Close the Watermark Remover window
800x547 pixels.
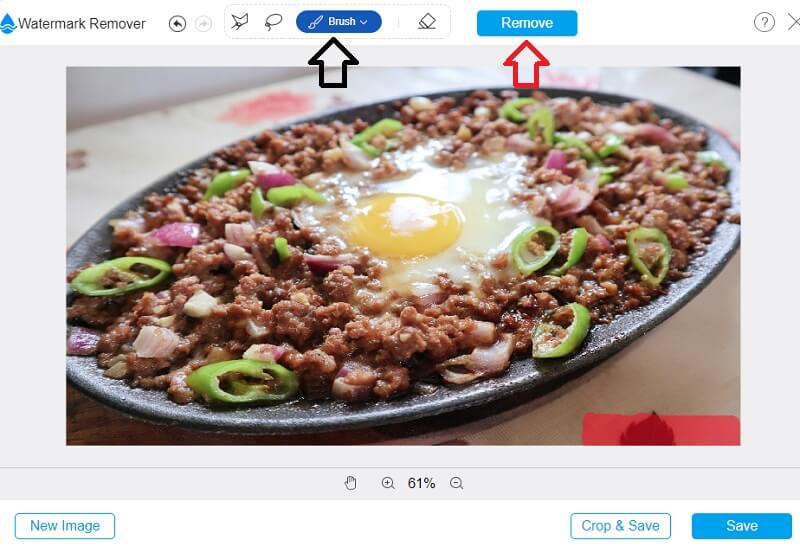(794, 22)
